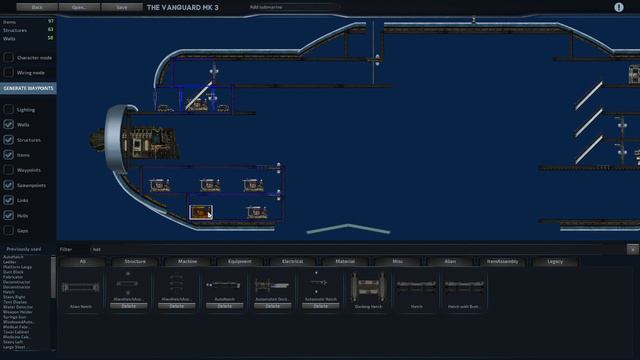This screenshot has width=640, height=360.
Task: Pick Stairs Left from Previously used
Action: (13, 342)
